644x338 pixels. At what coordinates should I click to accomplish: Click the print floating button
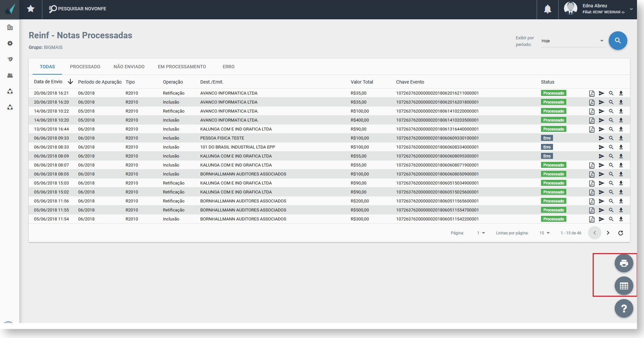[x=624, y=263]
